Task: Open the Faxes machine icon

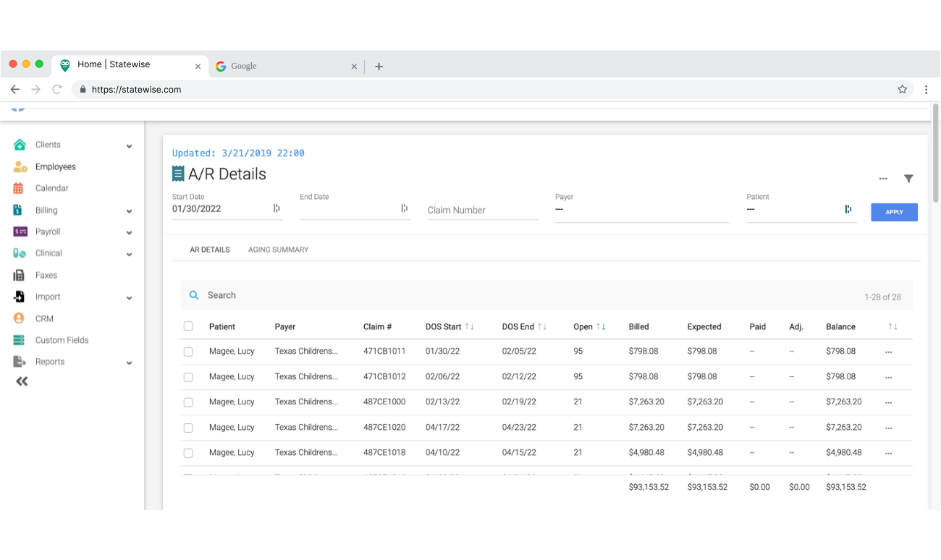Action: (19, 275)
